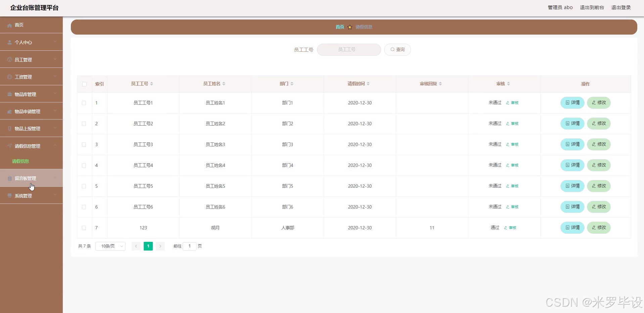Open the 工资管理 sidebar menu
The width and height of the screenshot is (644, 313).
click(31, 77)
